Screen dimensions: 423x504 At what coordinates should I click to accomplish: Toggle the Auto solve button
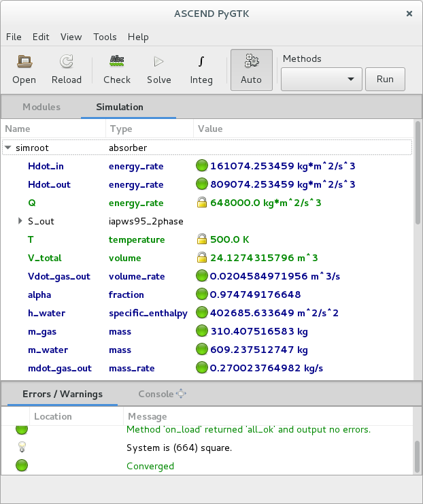(x=251, y=70)
